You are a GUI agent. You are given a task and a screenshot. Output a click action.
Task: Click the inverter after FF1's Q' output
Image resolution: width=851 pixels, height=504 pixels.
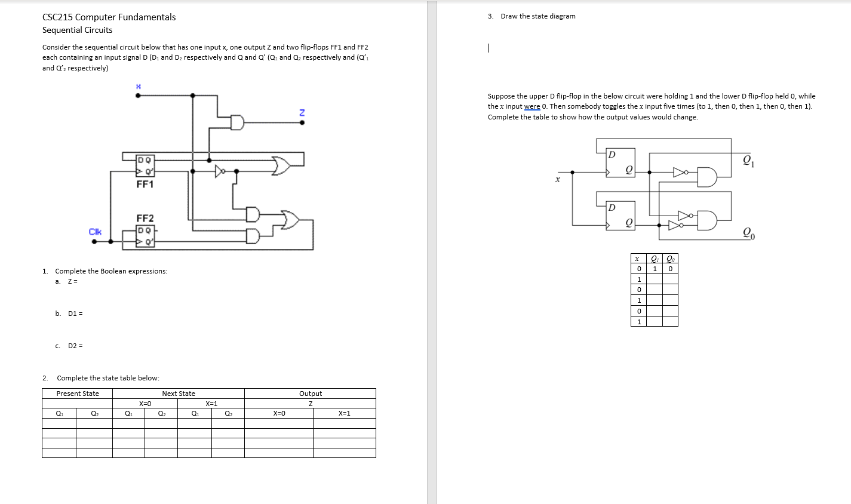[219, 171]
